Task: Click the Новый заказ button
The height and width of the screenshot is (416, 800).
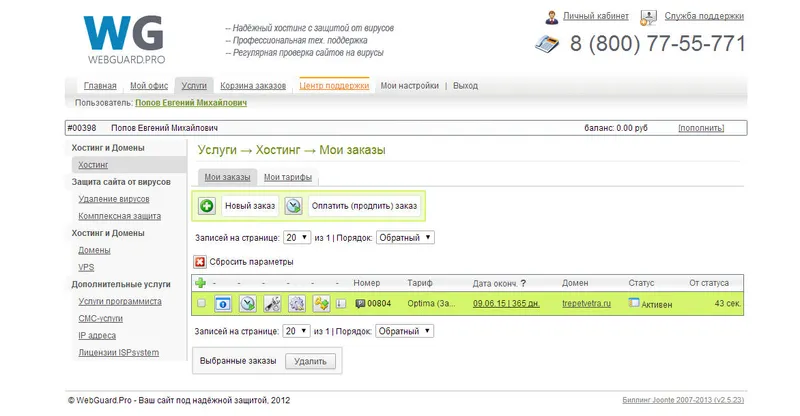Action: click(250, 206)
